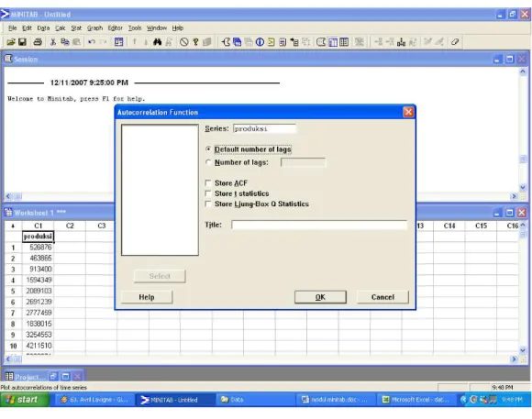
Task: Click the Number of lags input field
Action: 303,162
